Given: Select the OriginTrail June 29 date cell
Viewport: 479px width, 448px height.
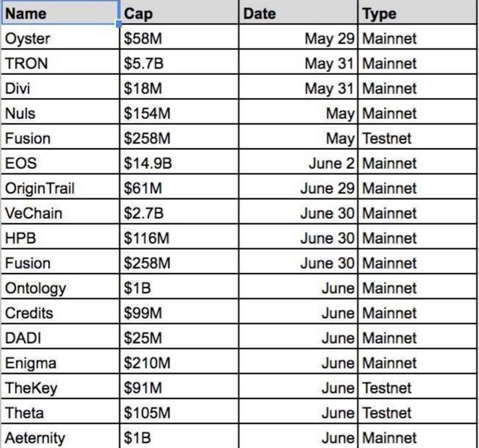Looking at the screenshot, I should tap(298, 187).
